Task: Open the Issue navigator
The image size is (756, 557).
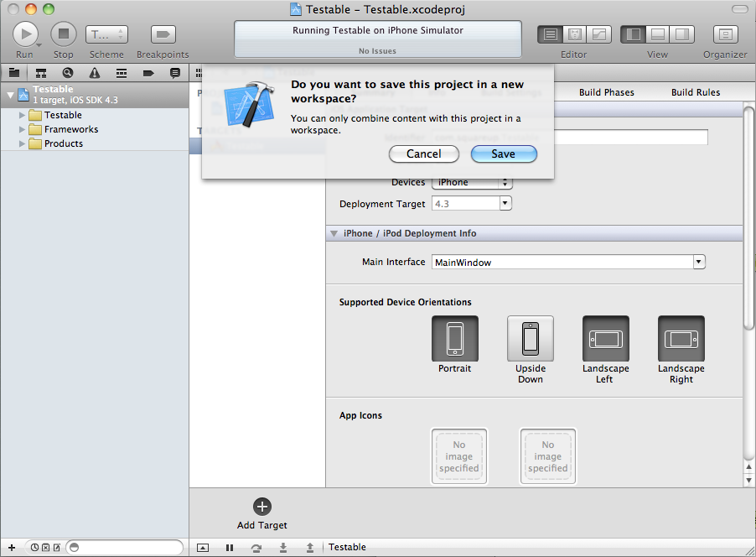Action: (x=94, y=73)
